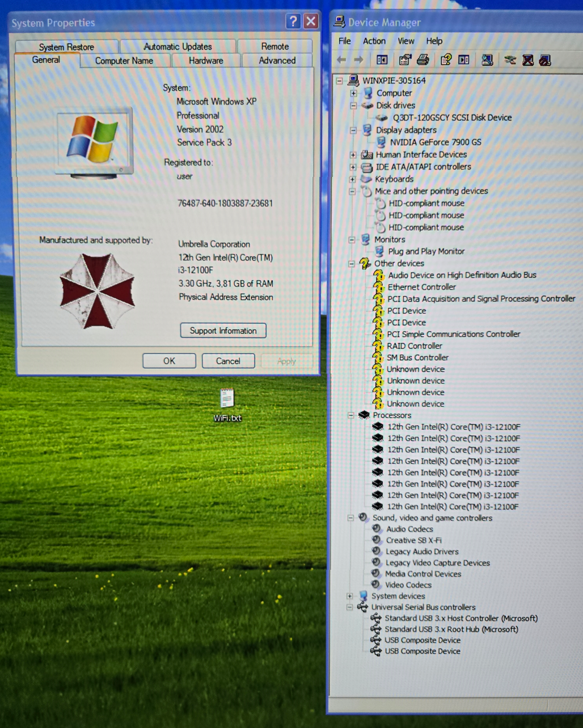Select 'Video Codecs' entry
Image resolution: width=583 pixels, height=728 pixels.
pos(408,585)
